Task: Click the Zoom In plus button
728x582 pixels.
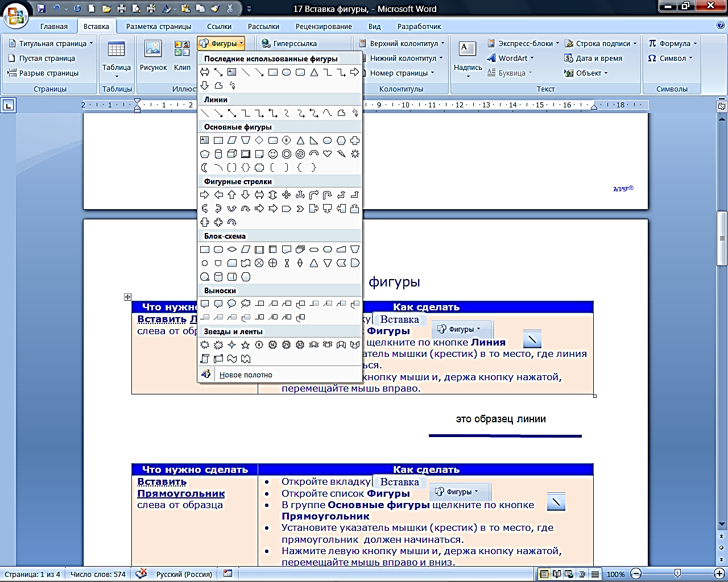Action: pyautogui.click(x=719, y=574)
